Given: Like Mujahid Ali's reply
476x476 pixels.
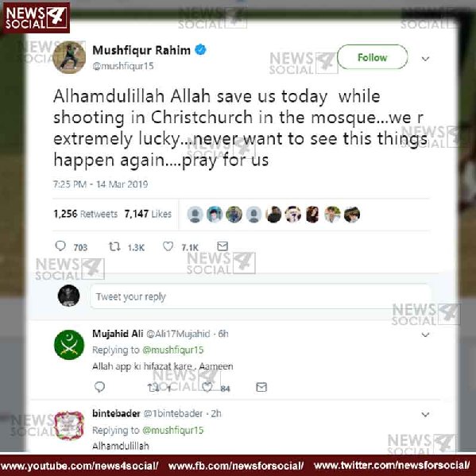Looking at the screenshot, I should pyautogui.click(x=207, y=387).
